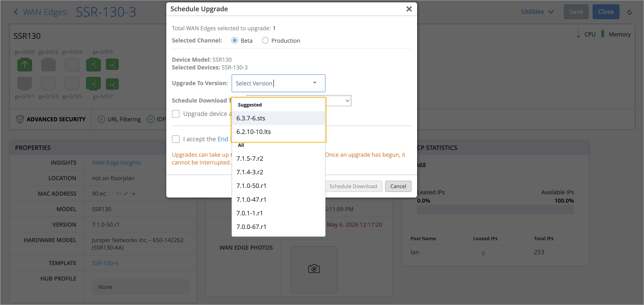Click the MAC address value

point(114,194)
